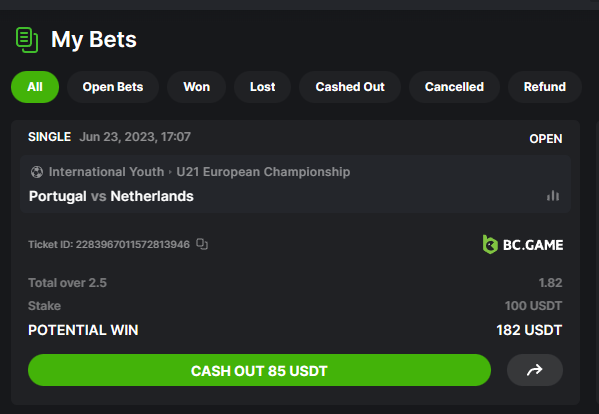
Task: Open Portugal vs Netherlands match
Action: pyautogui.click(x=111, y=196)
